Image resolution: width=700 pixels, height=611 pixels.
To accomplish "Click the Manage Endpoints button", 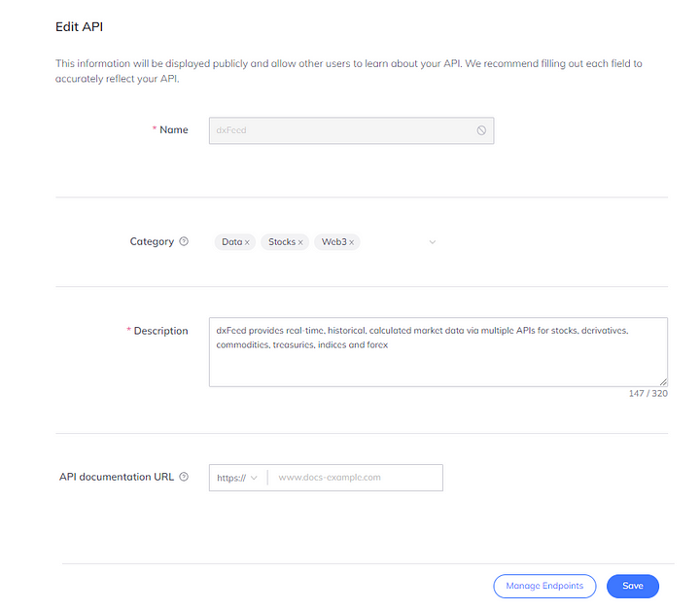I will tap(544, 586).
